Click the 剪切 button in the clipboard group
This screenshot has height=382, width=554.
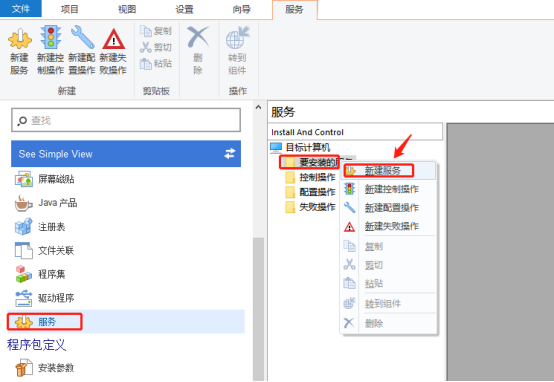click(156, 47)
